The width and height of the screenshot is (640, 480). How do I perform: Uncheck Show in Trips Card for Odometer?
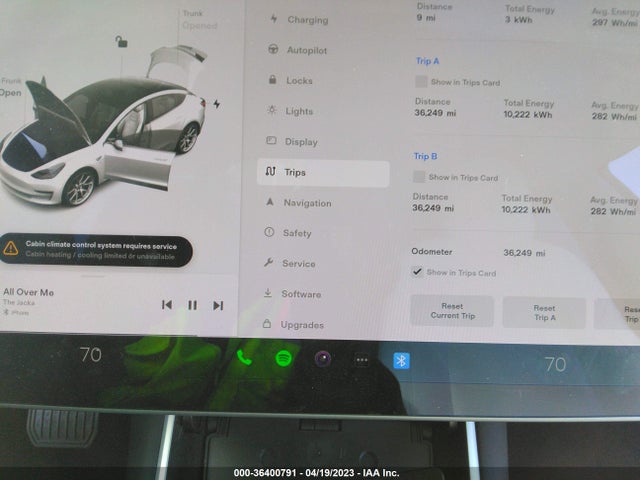[417, 272]
